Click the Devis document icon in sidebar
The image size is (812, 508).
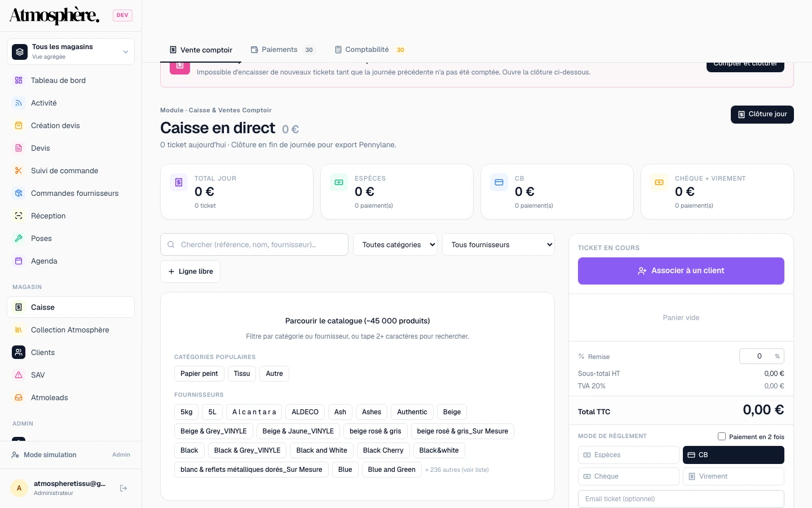tap(19, 148)
